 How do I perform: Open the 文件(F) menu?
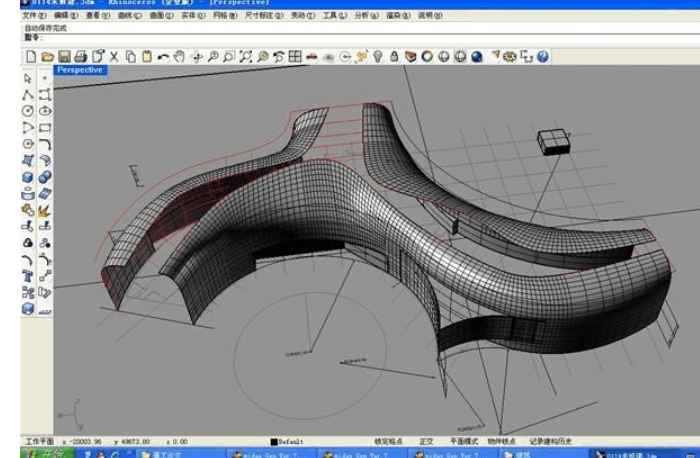tap(34, 16)
